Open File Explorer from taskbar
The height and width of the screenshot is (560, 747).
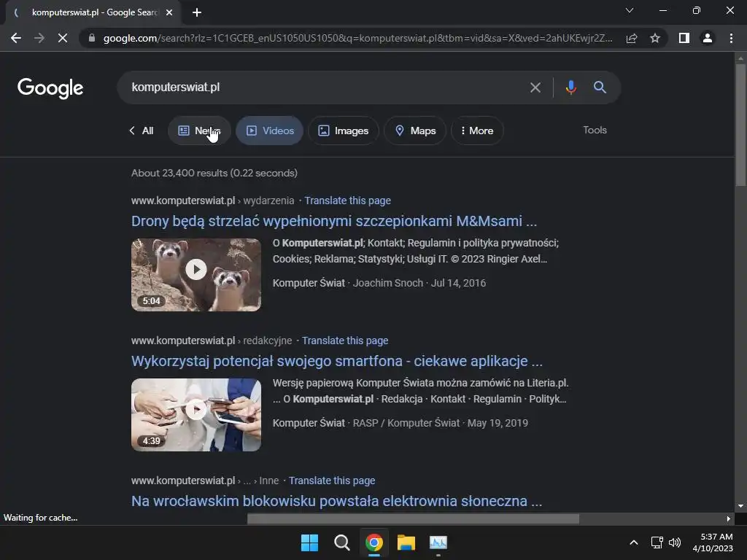pos(406,542)
